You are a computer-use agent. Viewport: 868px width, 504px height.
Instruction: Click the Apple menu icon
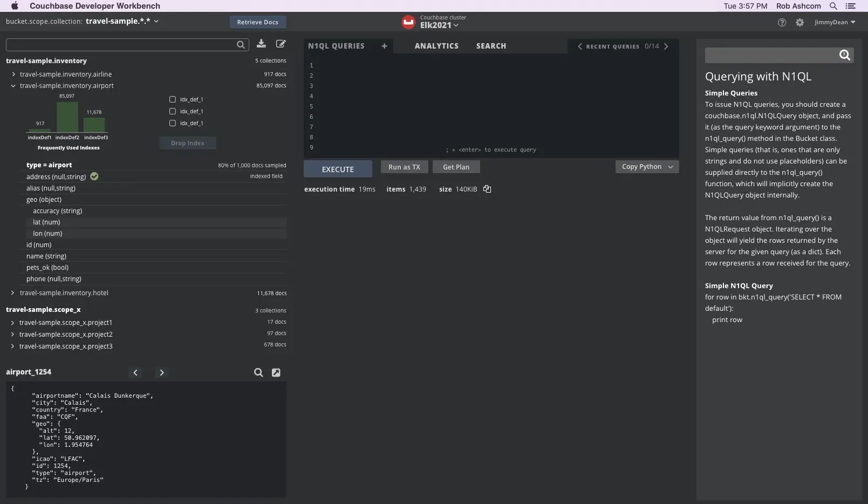[15, 6]
